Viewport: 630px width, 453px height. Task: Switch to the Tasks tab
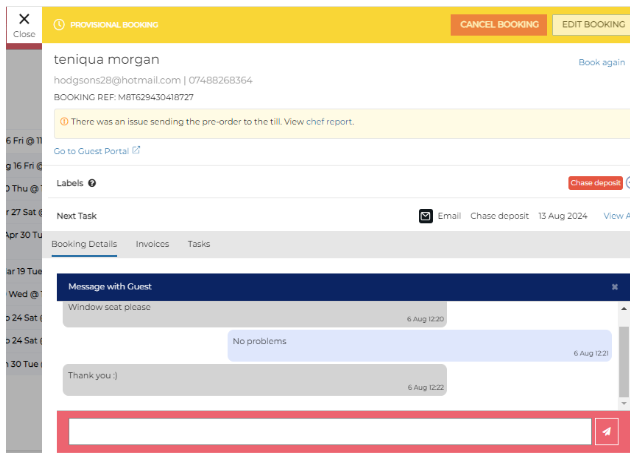click(199, 244)
